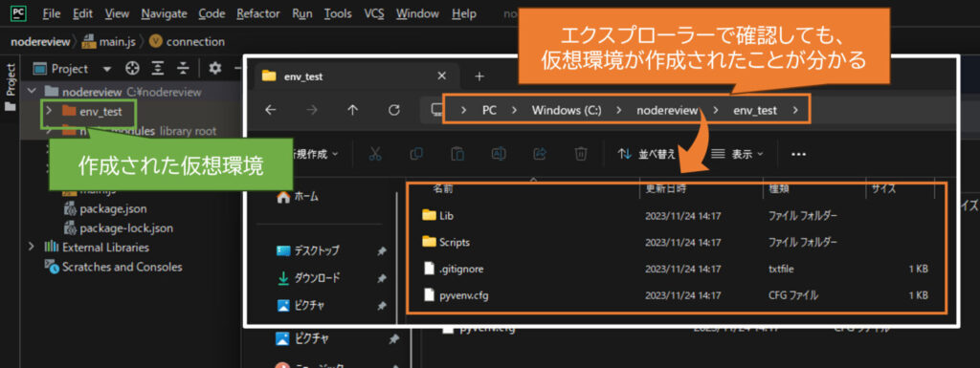Click the Rename icon in Explorer toolbar
Image resolution: width=980 pixels, height=368 pixels.
(x=498, y=154)
